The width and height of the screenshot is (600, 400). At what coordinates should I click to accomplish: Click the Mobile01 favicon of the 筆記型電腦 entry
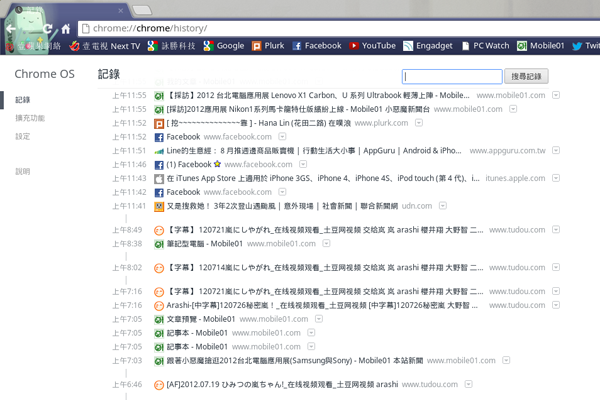click(x=159, y=244)
